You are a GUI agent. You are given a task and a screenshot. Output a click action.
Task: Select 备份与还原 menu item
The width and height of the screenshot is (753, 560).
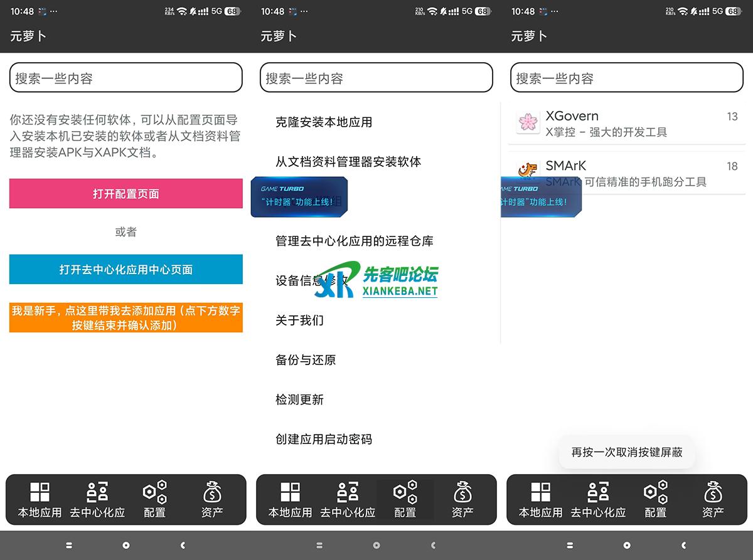(x=306, y=360)
